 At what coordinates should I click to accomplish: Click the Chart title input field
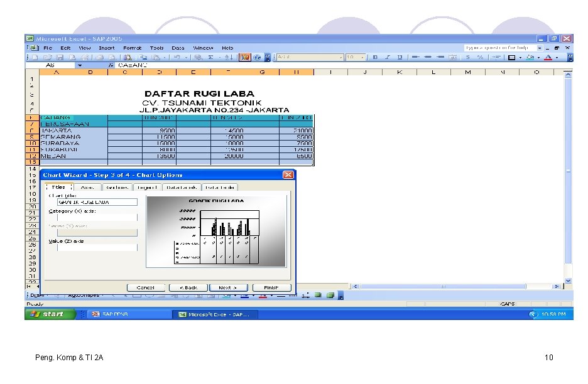(97, 202)
